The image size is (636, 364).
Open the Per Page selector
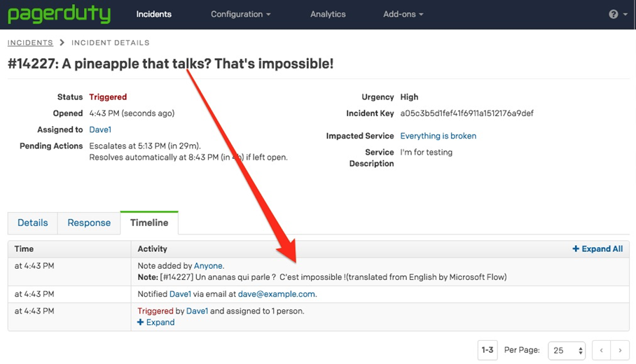tap(568, 350)
